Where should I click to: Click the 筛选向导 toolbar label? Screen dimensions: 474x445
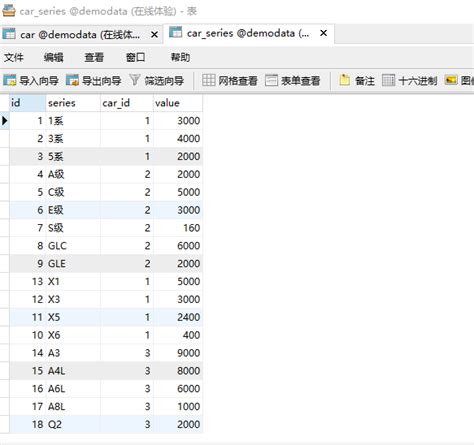(164, 81)
